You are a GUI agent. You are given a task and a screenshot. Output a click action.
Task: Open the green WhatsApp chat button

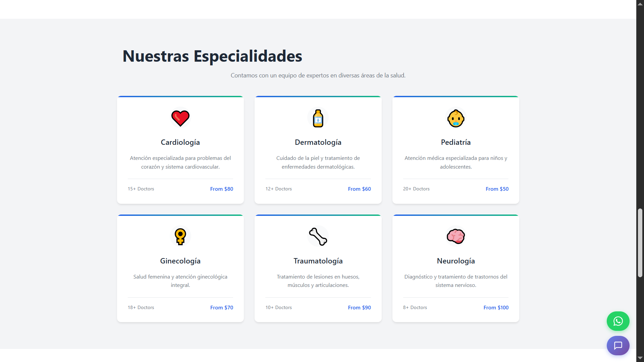pos(618,321)
